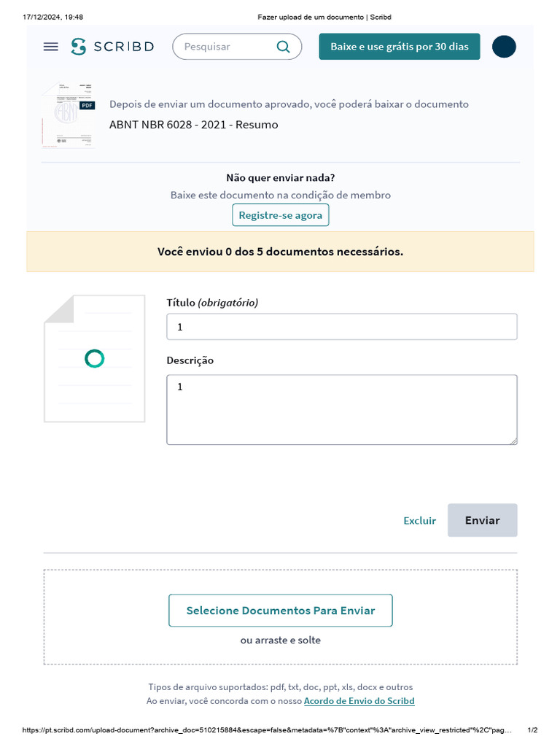Click the search magnifier icon
Image resolution: width=560 pixels, height=747 pixels.
point(284,47)
